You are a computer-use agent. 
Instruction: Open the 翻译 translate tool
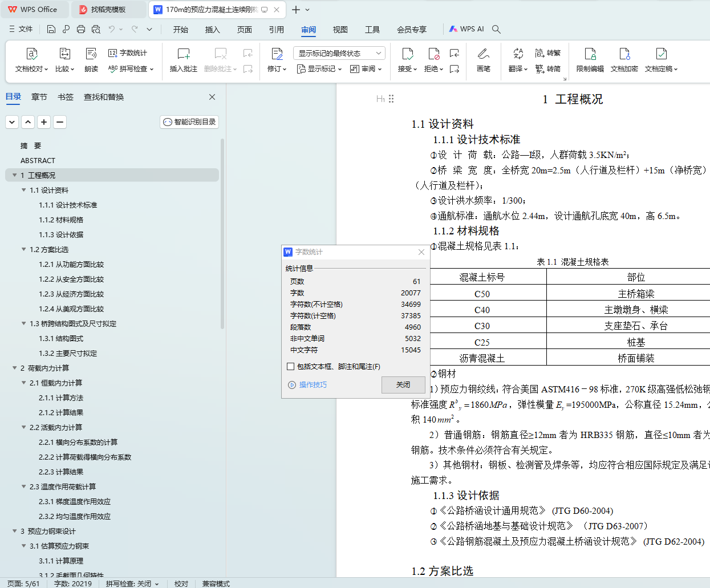518,60
